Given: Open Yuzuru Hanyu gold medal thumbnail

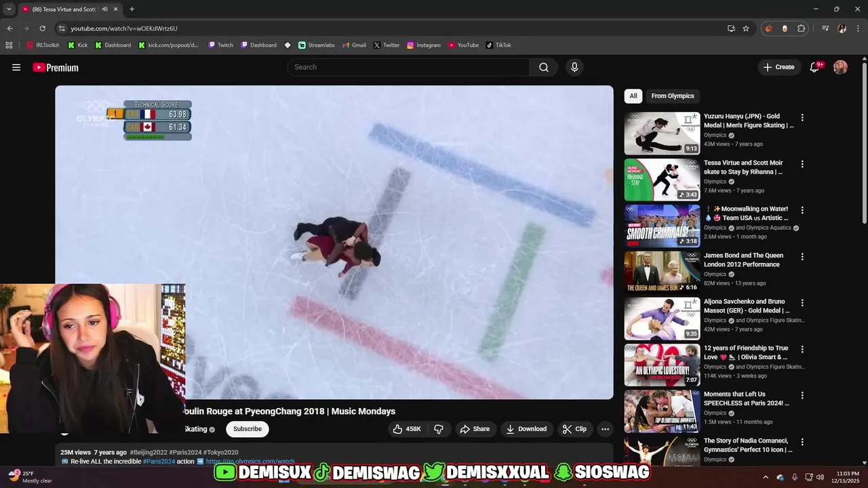Looking at the screenshot, I should pyautogui.click(x=662, y=134).
